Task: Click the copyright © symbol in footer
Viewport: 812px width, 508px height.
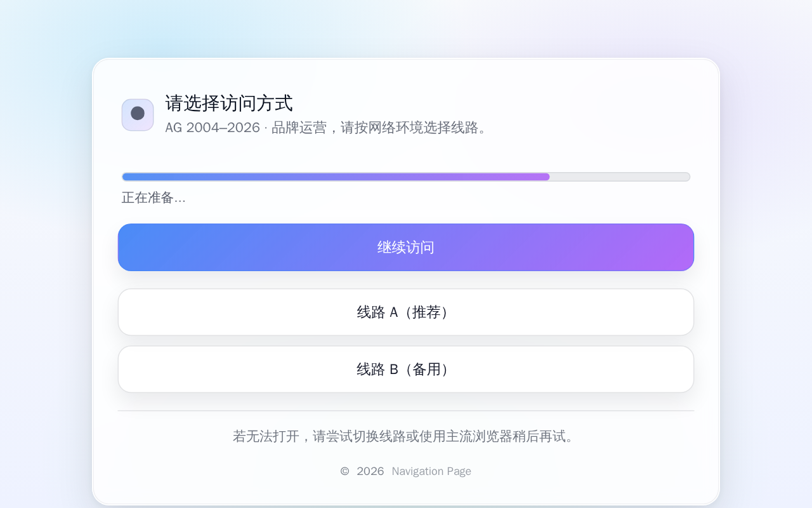Action: pyautogui.click(x=344, y=471)
